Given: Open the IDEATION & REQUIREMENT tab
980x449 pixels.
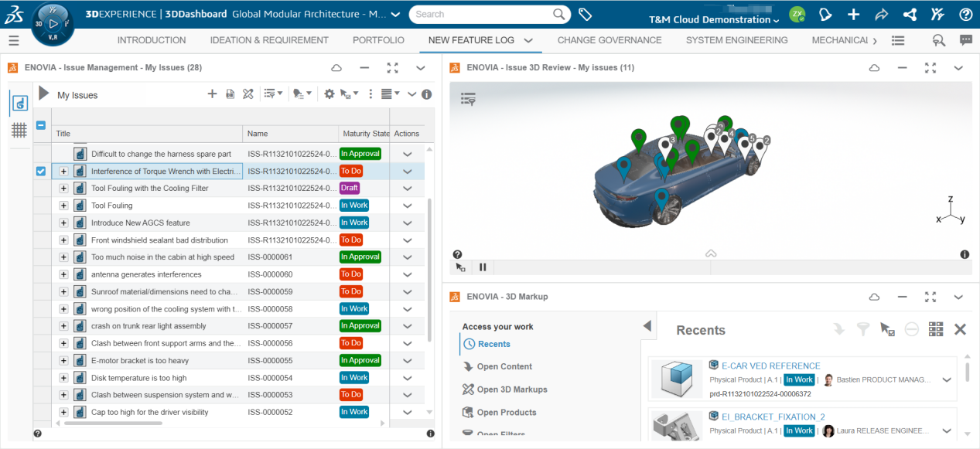Looking at the screenshot, I should (269, 40).
